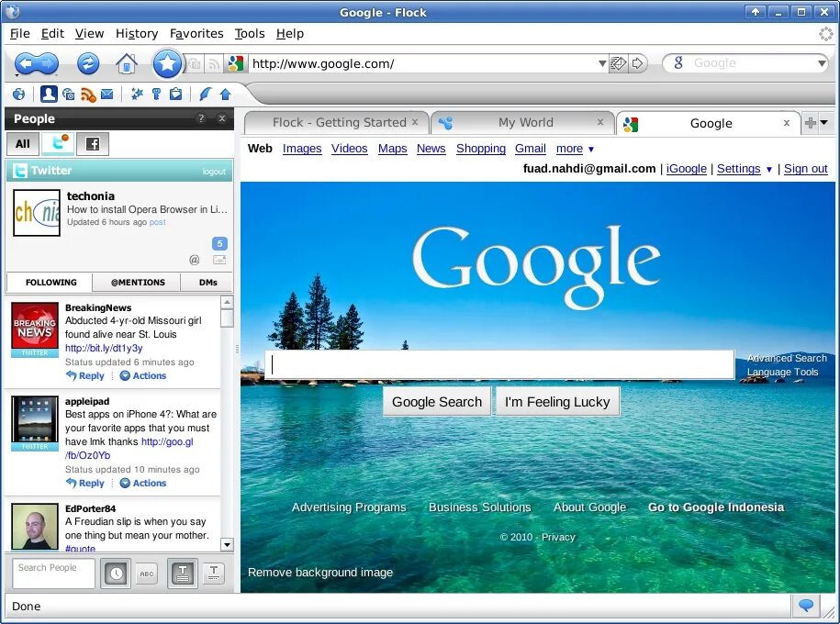Click the Google site icon beside the URL
Screen dimensions: 840x624
pyautogui.click(x=236, y=63)
